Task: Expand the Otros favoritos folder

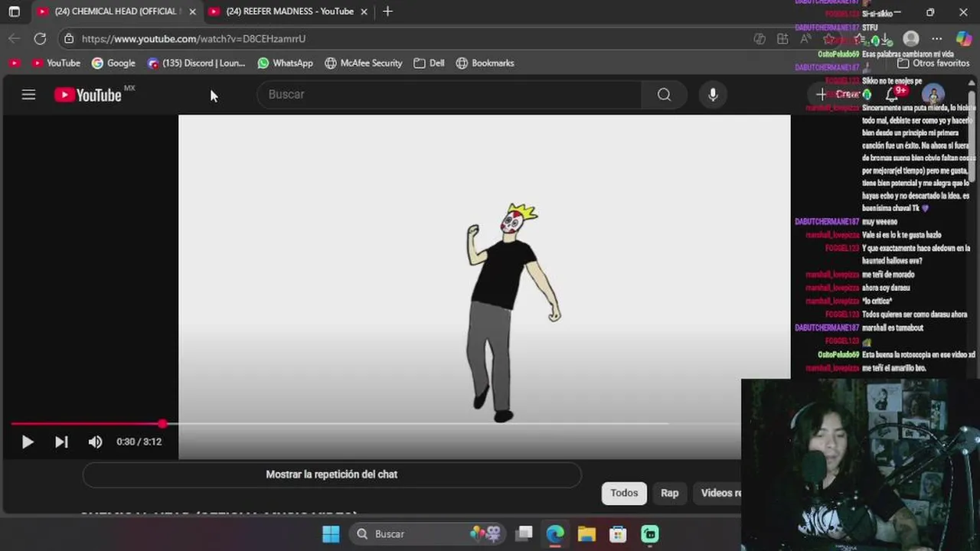Action: 933,64
